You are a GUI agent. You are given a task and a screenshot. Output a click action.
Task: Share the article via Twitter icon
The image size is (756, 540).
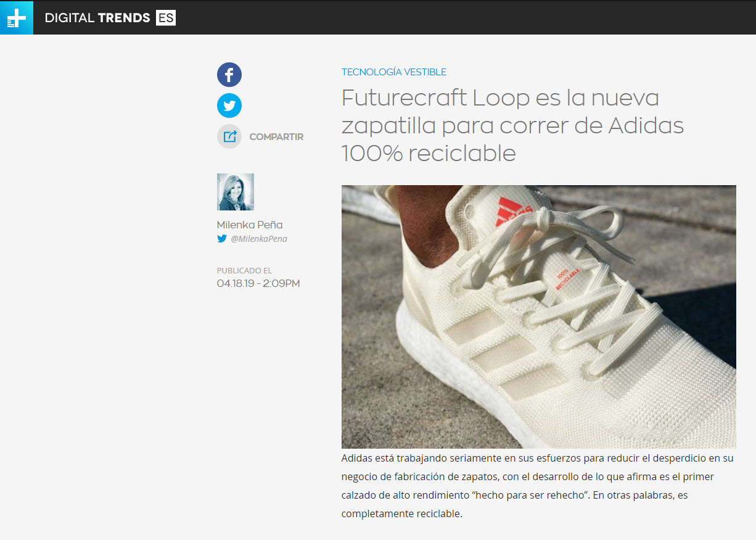click(x=229, y=106)
